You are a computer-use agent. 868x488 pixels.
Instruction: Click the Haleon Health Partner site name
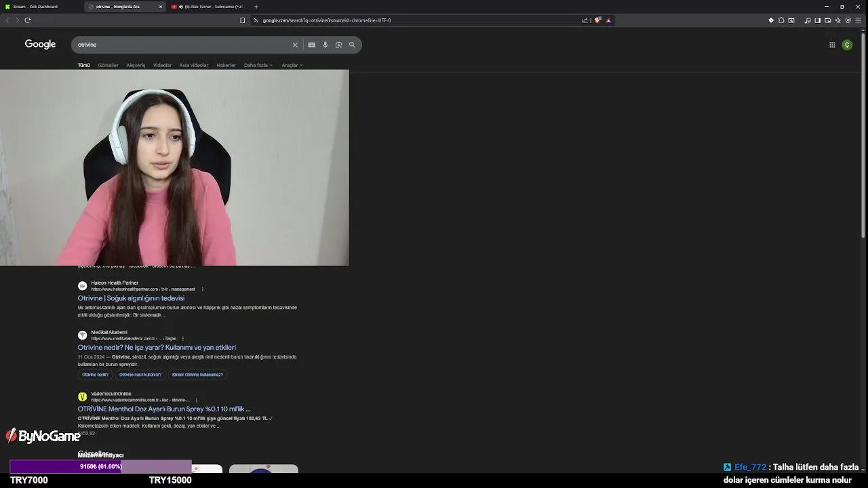(x=115, y=283)
